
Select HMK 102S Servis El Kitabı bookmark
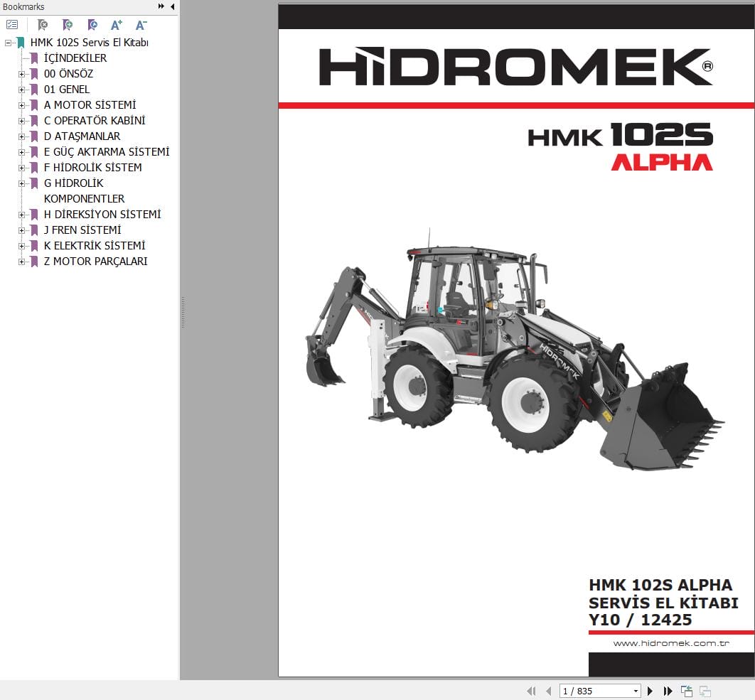(89, 43)
